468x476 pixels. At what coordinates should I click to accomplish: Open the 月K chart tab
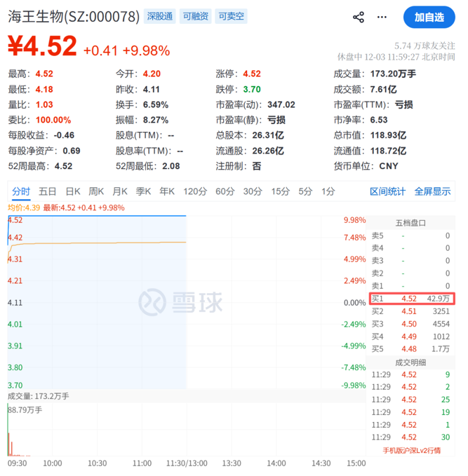(x=120, y=191)
